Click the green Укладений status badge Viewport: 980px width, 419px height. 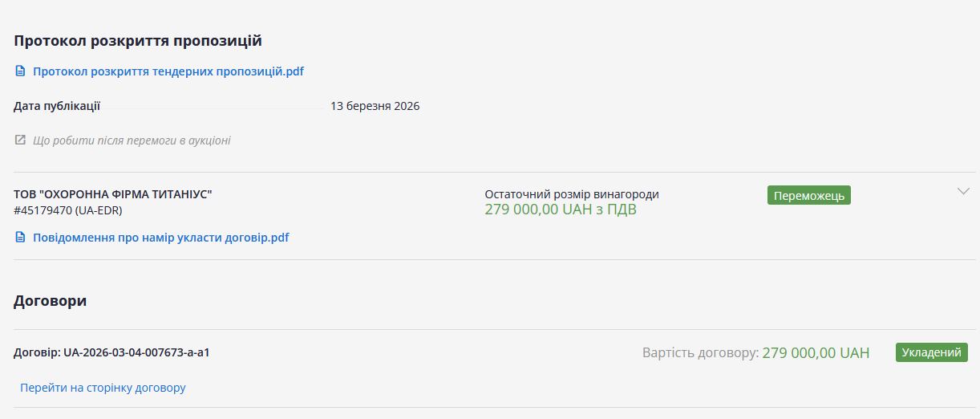pos(931,352)
